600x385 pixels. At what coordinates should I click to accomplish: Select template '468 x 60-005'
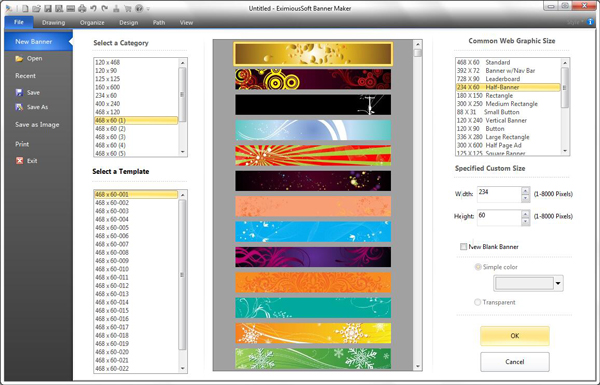coord(136,228)
